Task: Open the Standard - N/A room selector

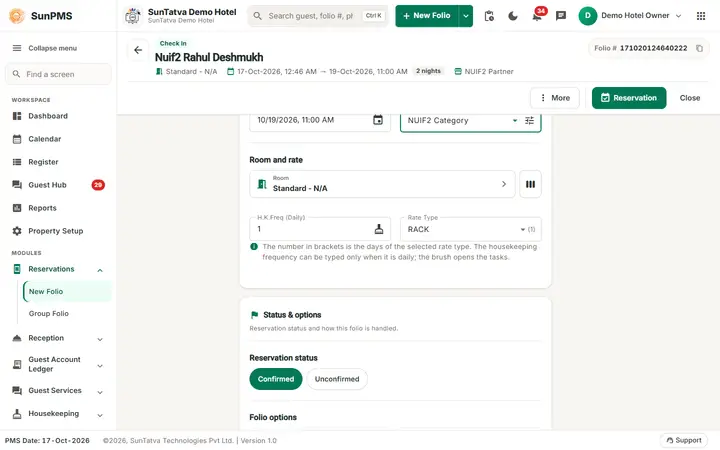Action: pos(382,184)
